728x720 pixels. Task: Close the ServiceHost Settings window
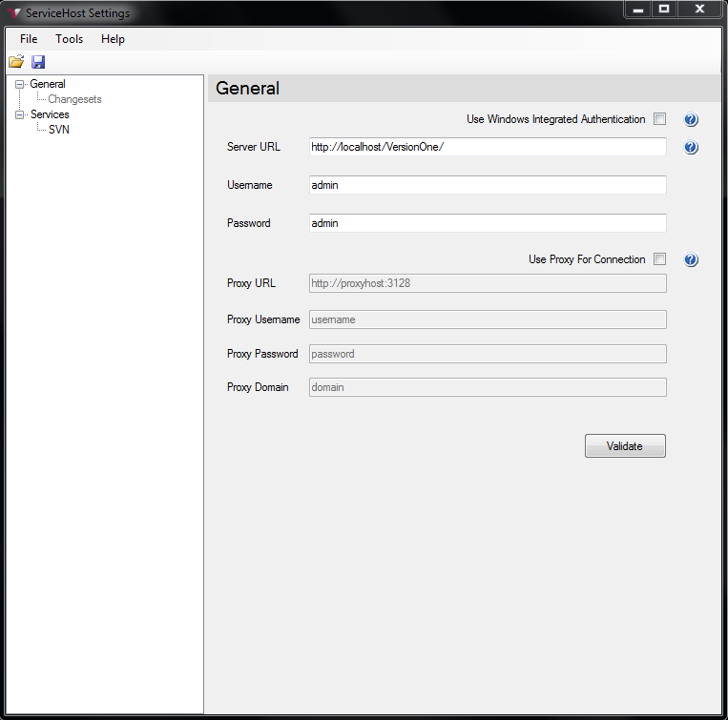pyautogui.click(x=699, y=9)
